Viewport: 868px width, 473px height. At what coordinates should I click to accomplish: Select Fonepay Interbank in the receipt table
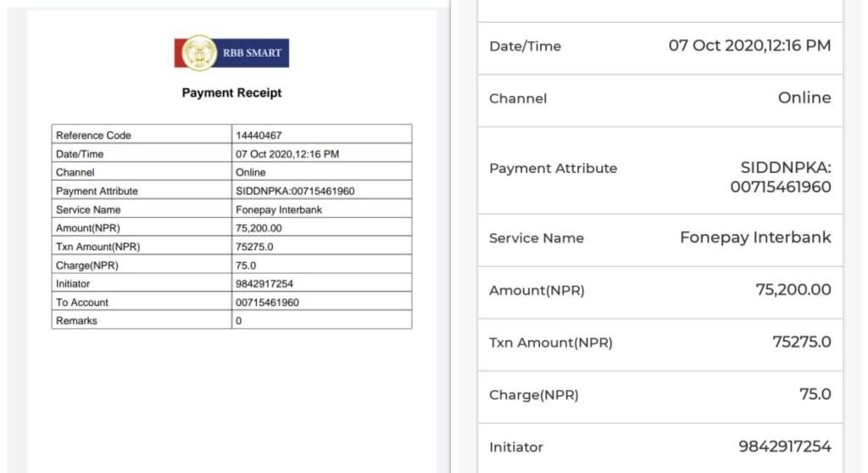click(x=279, y=209)
